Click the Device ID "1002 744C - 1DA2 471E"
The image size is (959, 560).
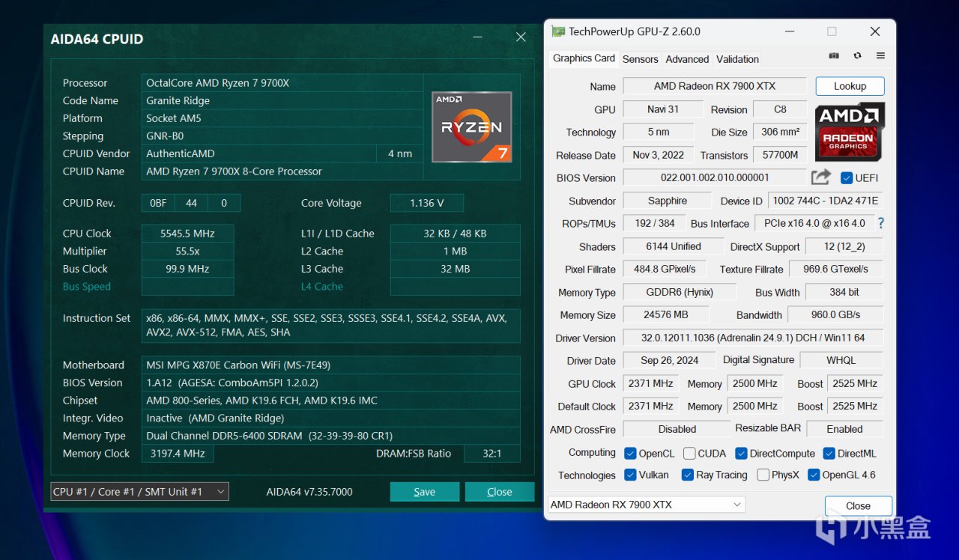click(x=825, y=201)
